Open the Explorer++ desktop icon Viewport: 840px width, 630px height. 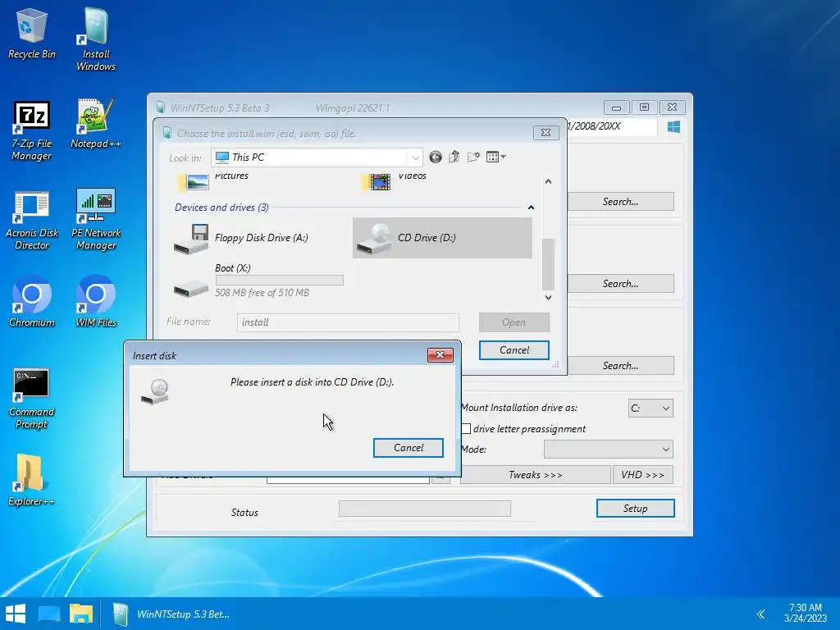[32, 480]
